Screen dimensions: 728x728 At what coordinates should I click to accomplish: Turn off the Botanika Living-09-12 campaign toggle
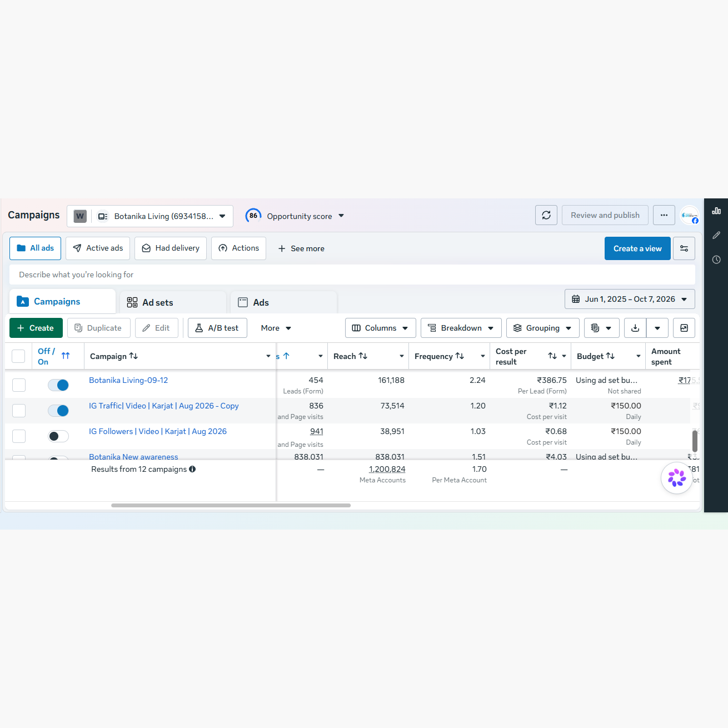tap(58, 385)
